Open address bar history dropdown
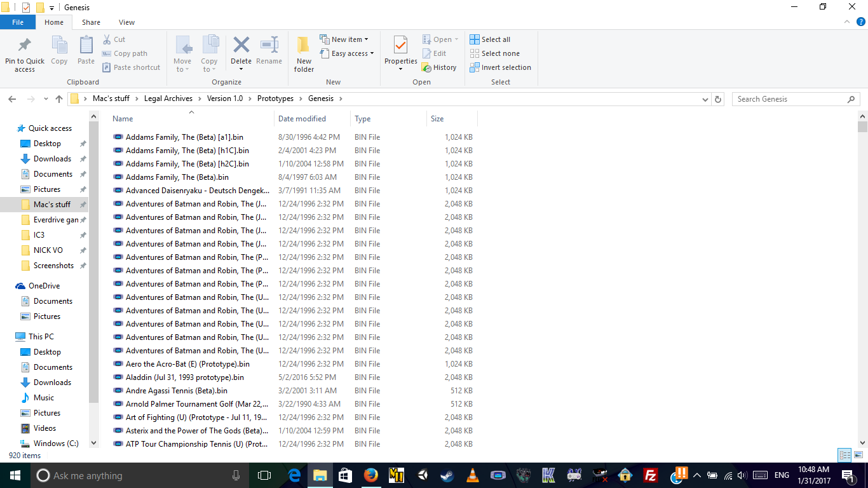Viewport: 868px width, 488px height. [705, 99]
